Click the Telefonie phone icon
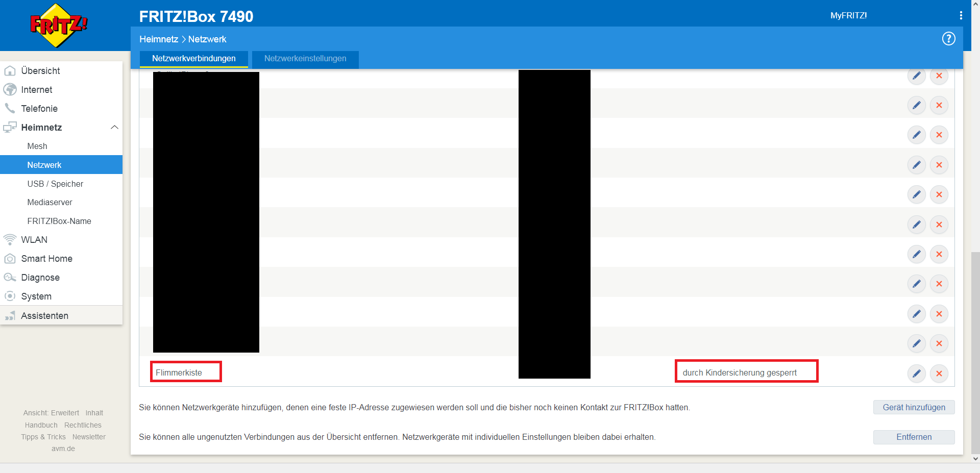 (10, 108)
